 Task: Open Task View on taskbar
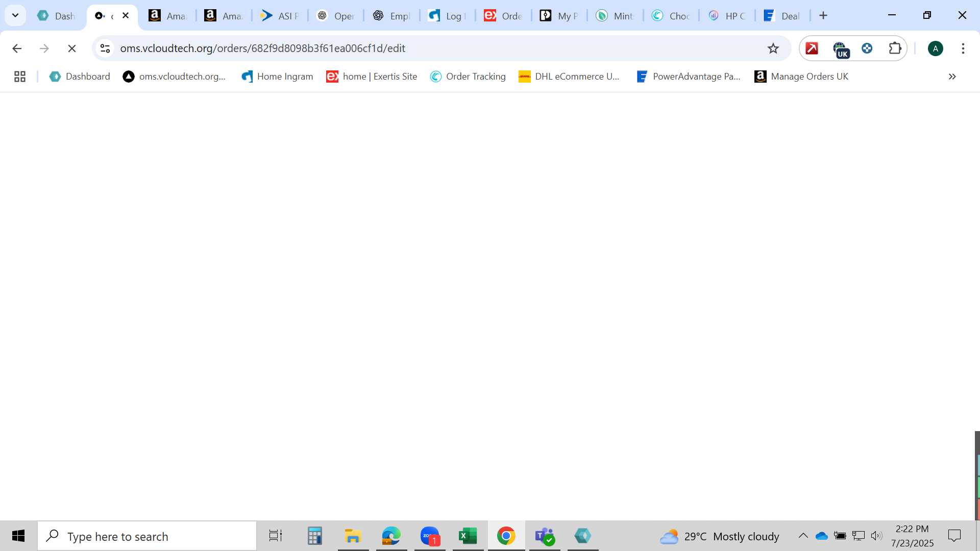pos(276,536)
